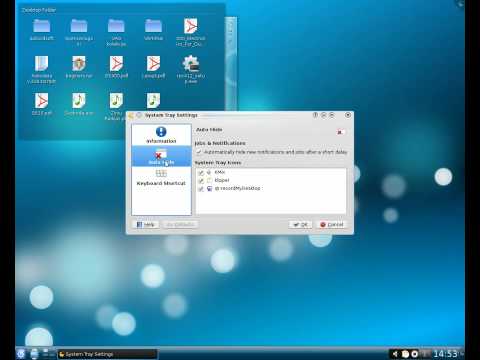Click the System Tray Settings taskbar entry

coord(107,354)
